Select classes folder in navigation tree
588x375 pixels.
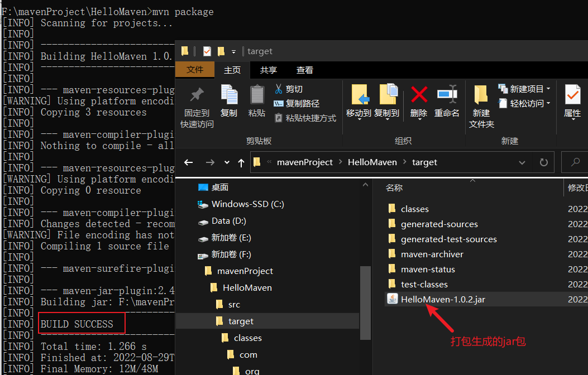(x=241, y=338)
